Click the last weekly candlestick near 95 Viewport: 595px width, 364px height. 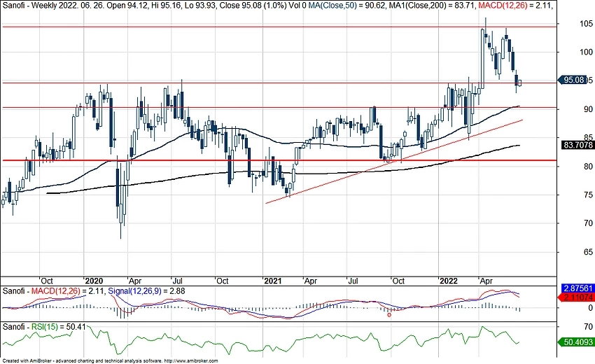[519, 83]
